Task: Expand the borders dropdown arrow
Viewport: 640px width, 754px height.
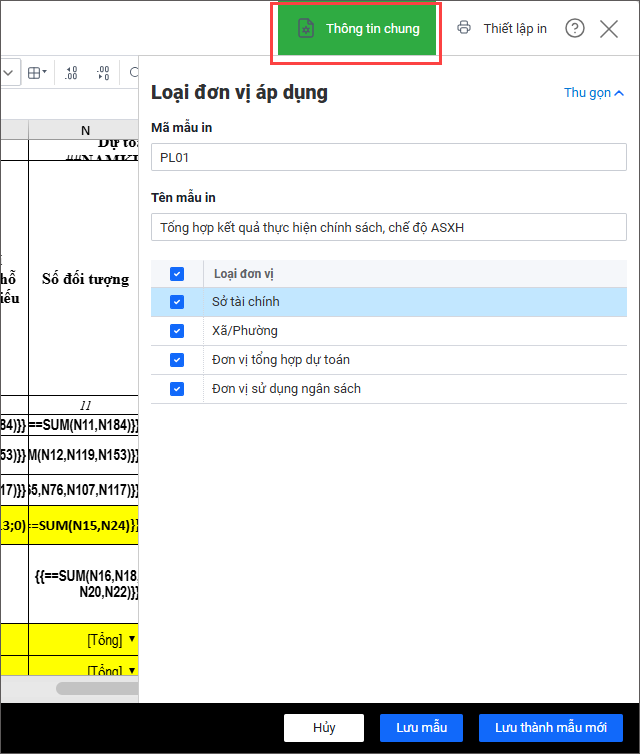Action: tap(45, 72)
